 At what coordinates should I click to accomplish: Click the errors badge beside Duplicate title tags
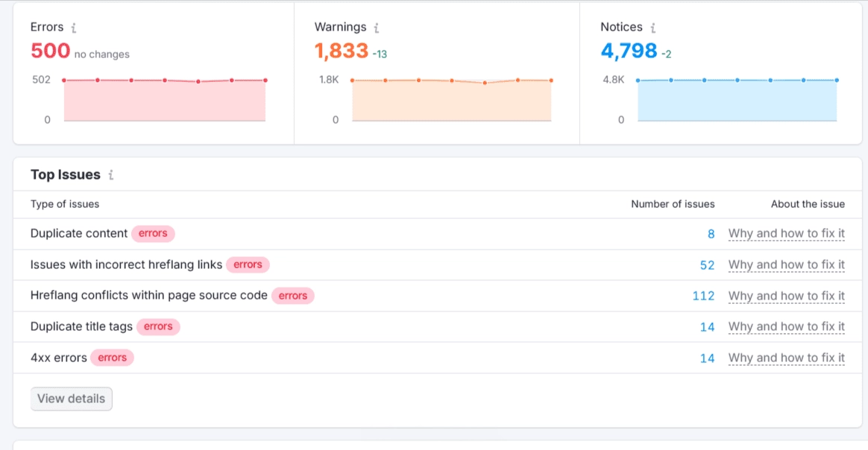point(158,326)
